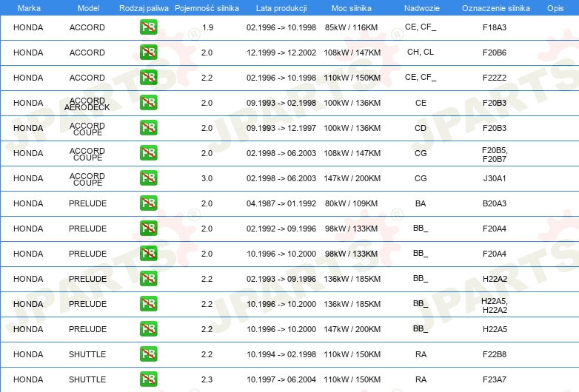Click the fuel icon in the H22A2 02.1993 row
Screen dimensions: 579x392
click(x=148, y=278)
